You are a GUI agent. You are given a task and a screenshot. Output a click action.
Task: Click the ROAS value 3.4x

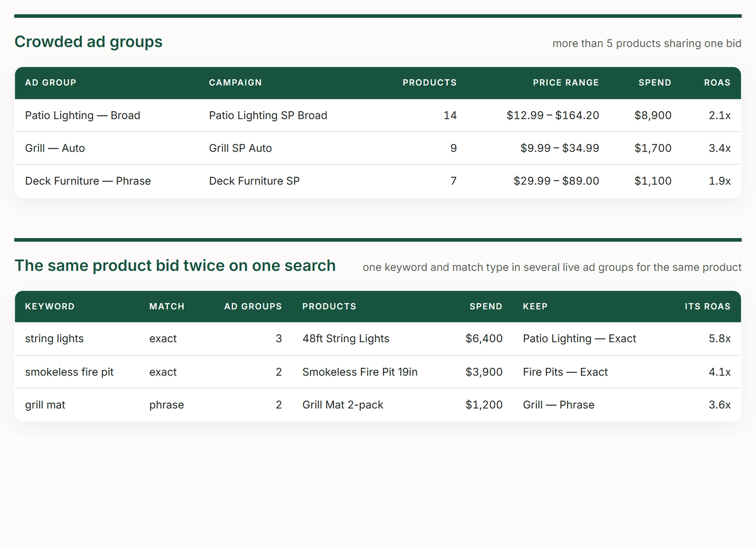tap(719, 148)
